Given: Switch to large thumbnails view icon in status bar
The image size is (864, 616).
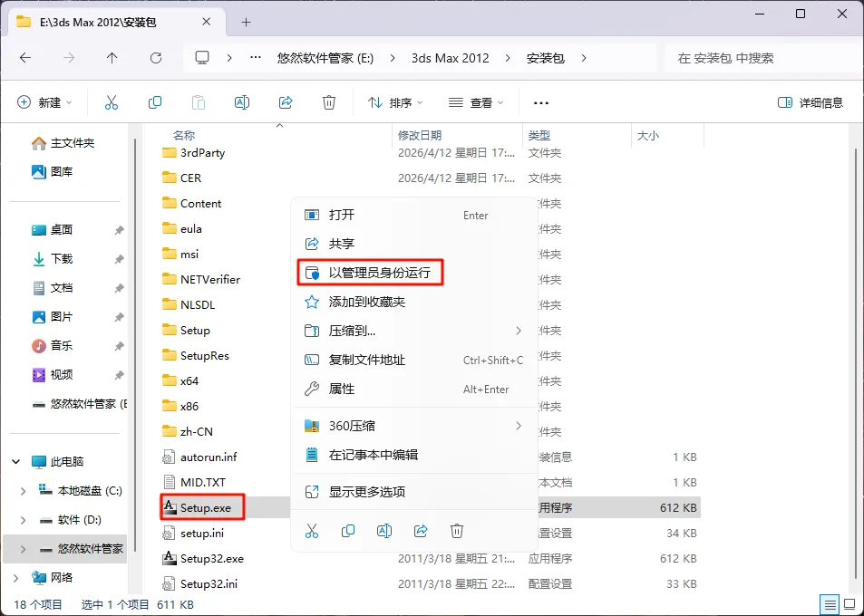Looking at the screenshot, I should click(849, 605).
